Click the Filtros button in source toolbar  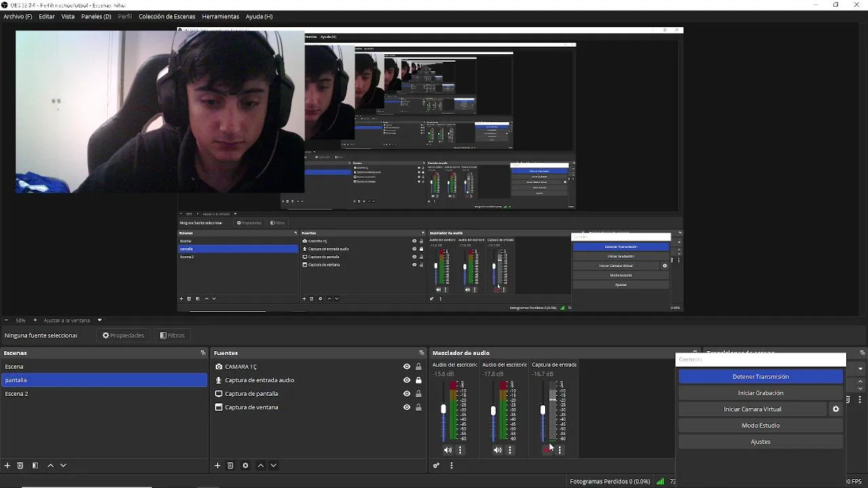tap(172, 335)
